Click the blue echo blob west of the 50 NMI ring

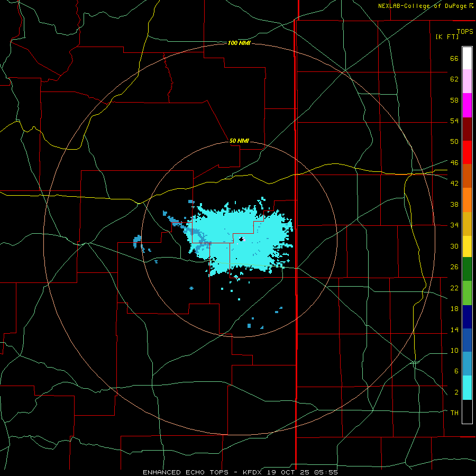click(x=137, y=241)
